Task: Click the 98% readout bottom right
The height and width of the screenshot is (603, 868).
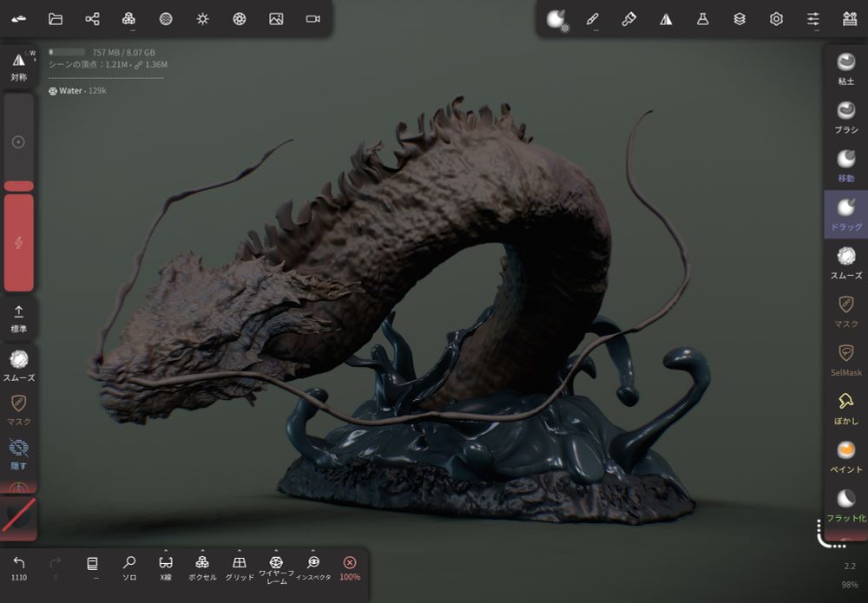Action: point(850,584)
